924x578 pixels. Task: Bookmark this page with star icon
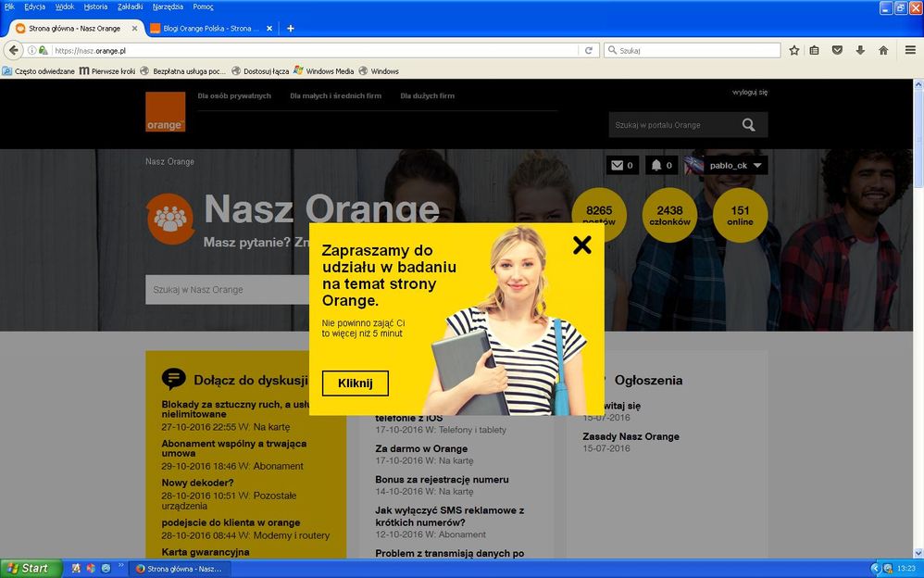[793, 50]
